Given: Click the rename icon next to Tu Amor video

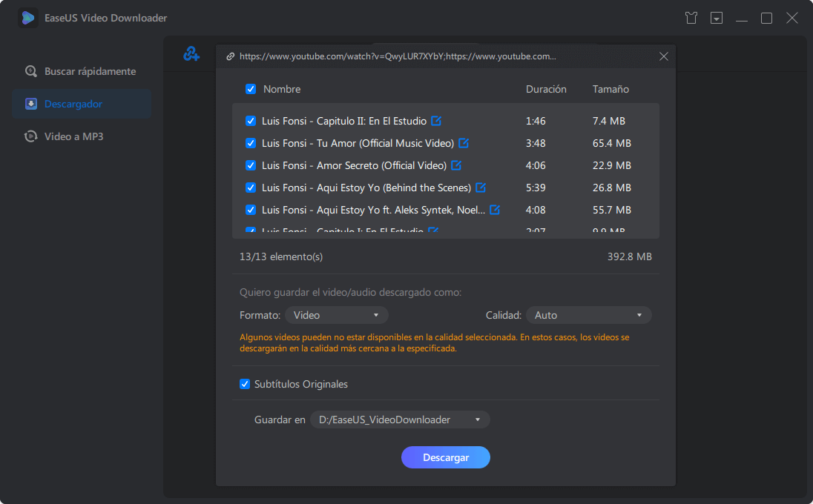Looking at the screenshot, I should 464,143.
